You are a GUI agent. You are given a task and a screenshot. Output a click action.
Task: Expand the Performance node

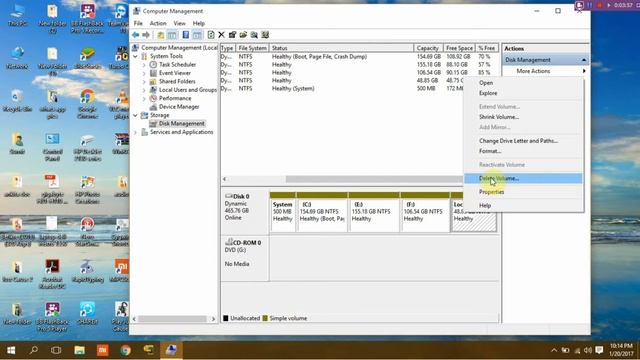144,98
